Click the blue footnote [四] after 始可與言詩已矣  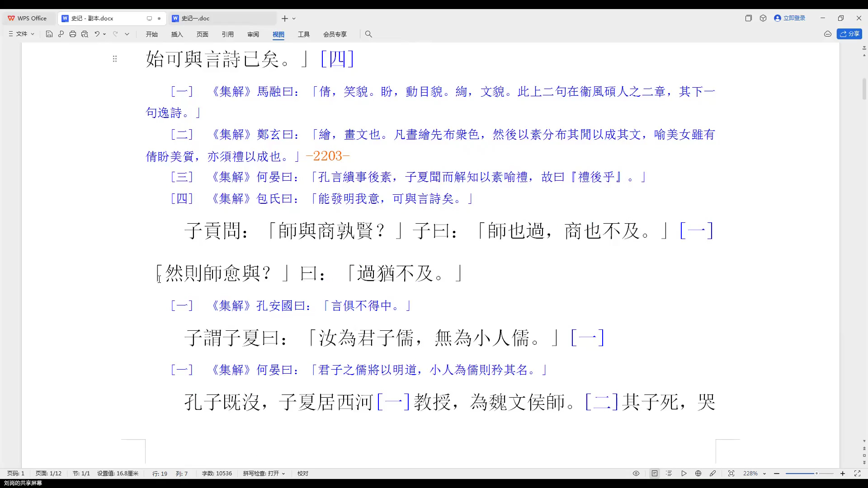pyautogui.click(x=337, y=59)
